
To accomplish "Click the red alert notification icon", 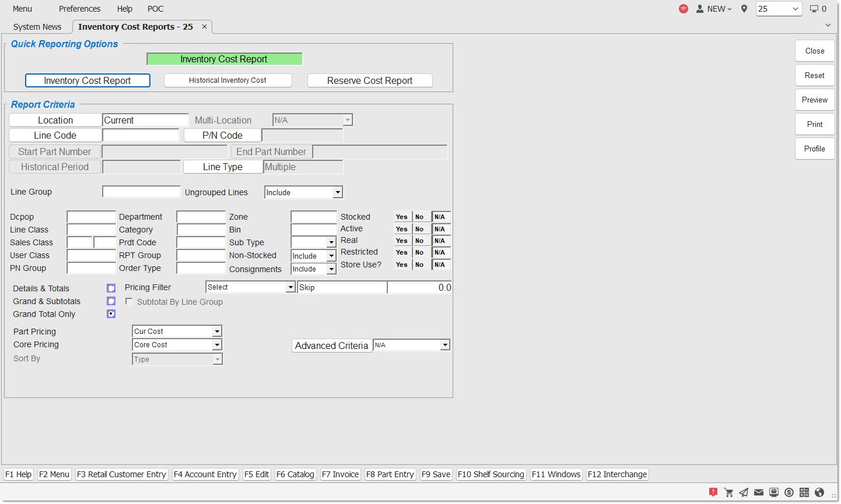I will [x=713, y=492].
